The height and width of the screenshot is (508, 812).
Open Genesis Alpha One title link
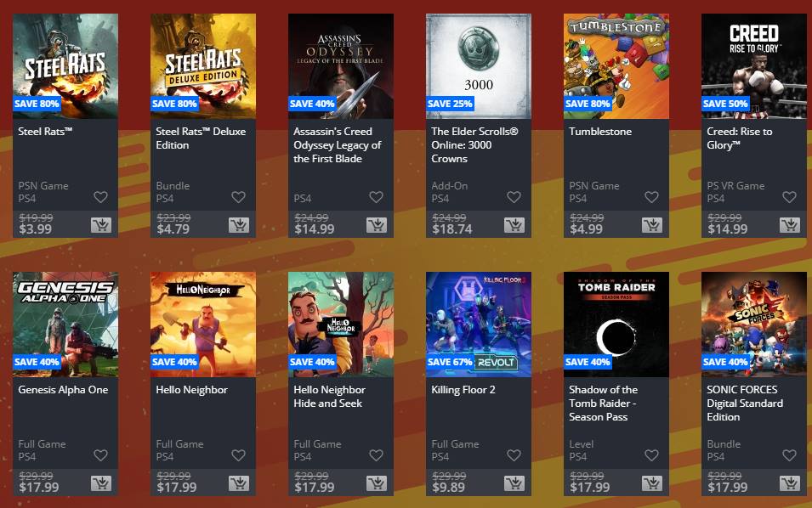coord(63,390)
